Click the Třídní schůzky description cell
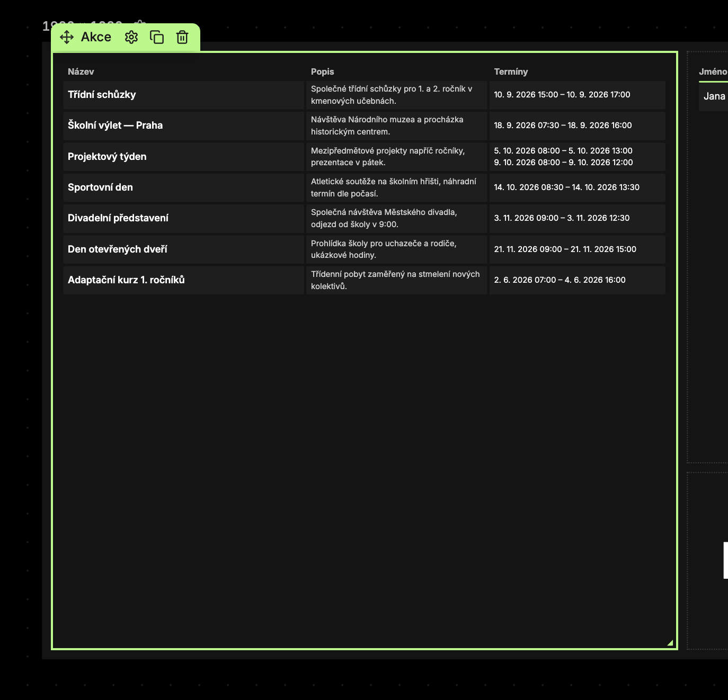 point(396,95)
